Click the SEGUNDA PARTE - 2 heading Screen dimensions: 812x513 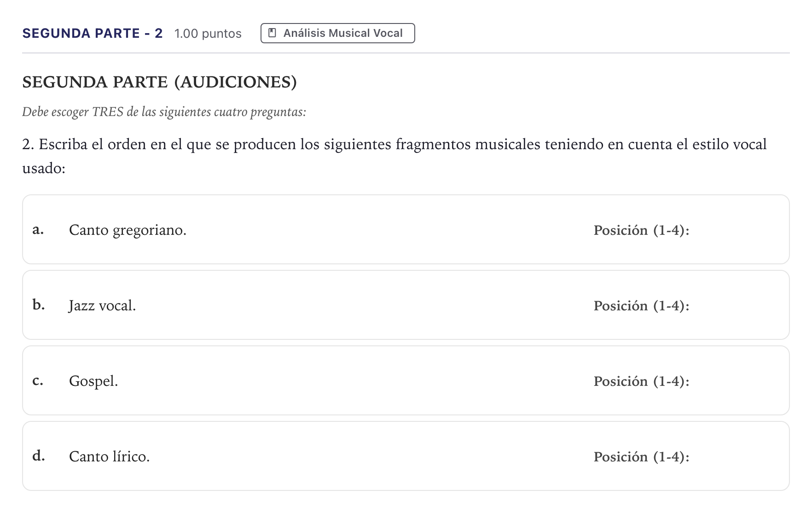[93, 33]
